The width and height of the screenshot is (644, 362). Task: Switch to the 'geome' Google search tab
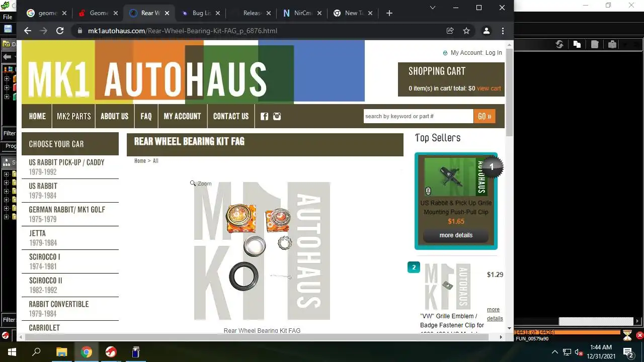[45, 13]
